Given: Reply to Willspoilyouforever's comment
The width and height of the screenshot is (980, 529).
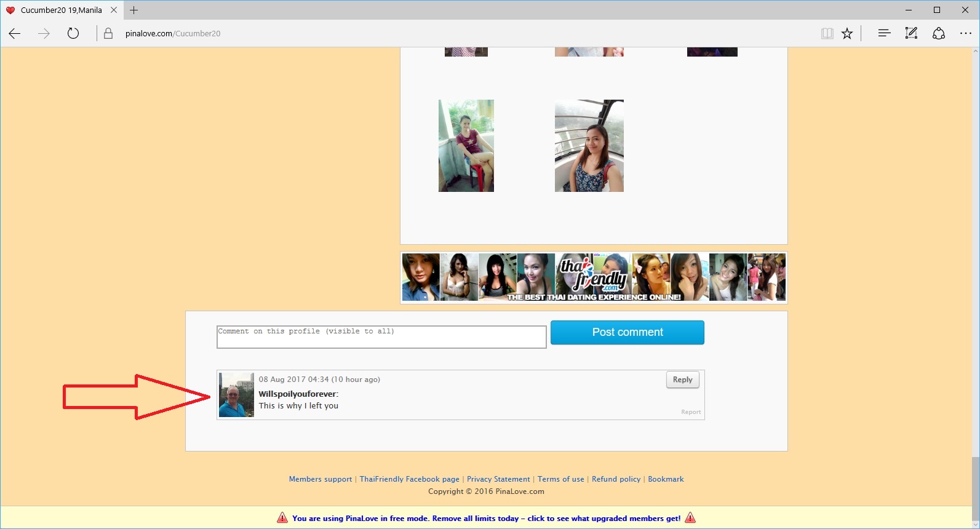Looking at the screenshot, I should pos(682,380).
